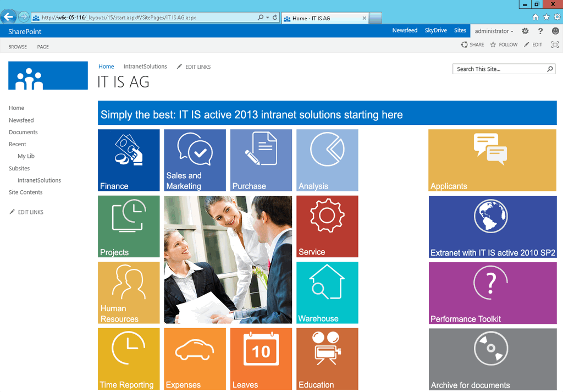Open a new browser tab
Screen dimensions: 563x392
(x=375, y=18)
